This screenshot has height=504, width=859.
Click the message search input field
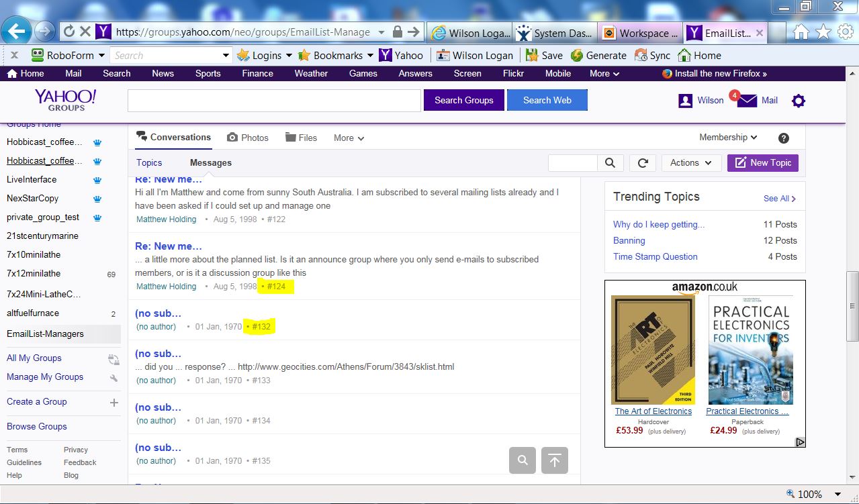573,163
